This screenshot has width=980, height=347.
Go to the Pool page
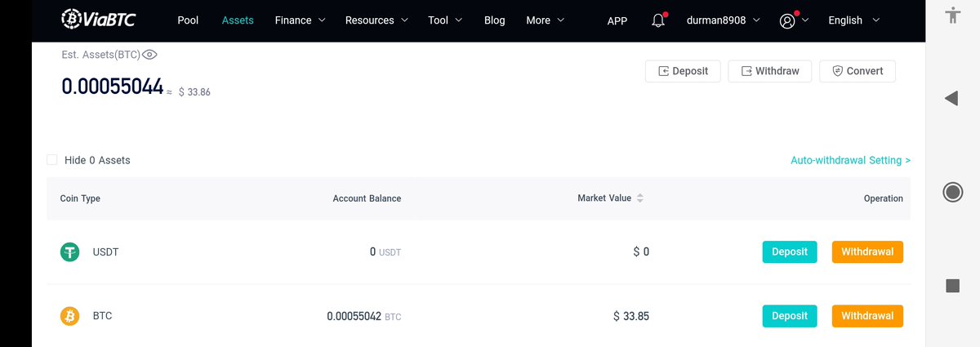(188, 20)
